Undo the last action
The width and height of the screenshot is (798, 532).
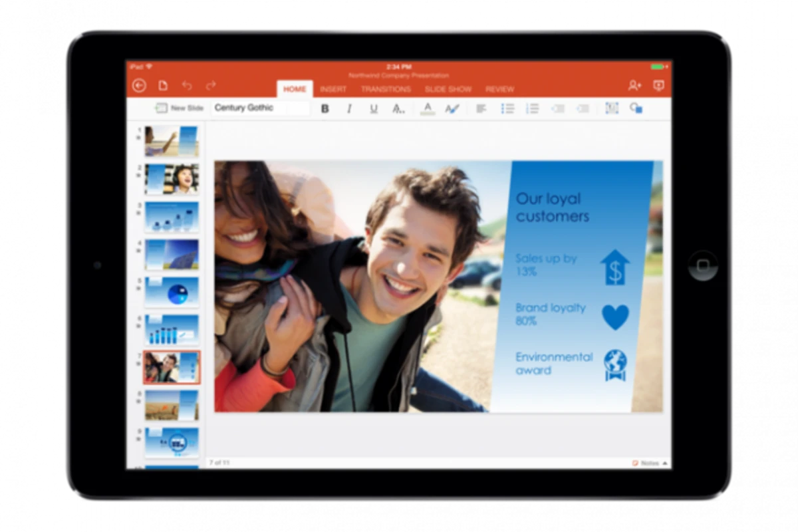[187, 85]
